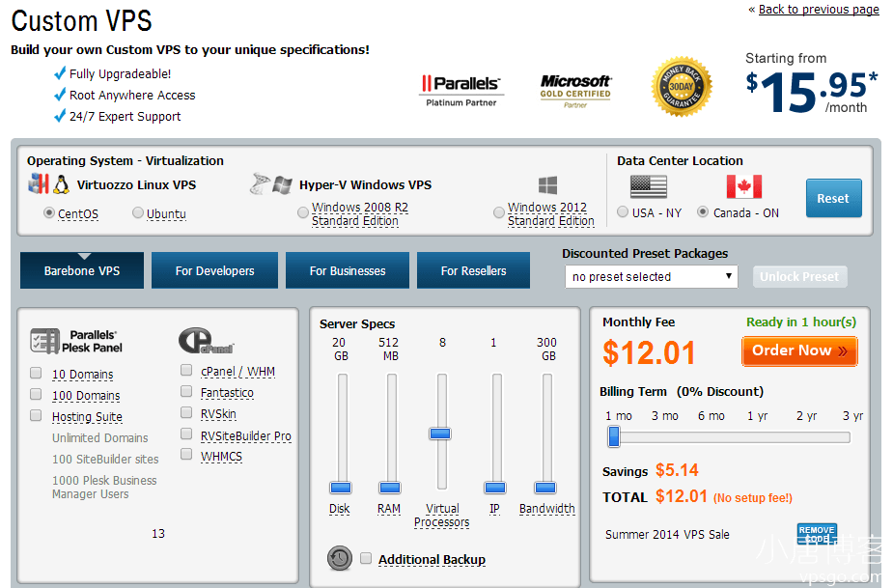Click the USA flag icon
The width and height of the screenshot is (893, 588).
648,186
